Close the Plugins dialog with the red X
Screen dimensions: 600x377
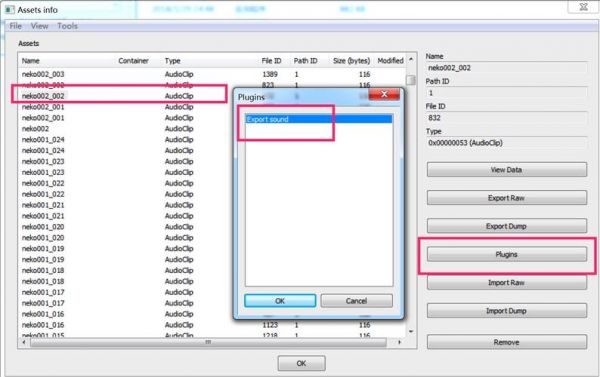point(384,94)
